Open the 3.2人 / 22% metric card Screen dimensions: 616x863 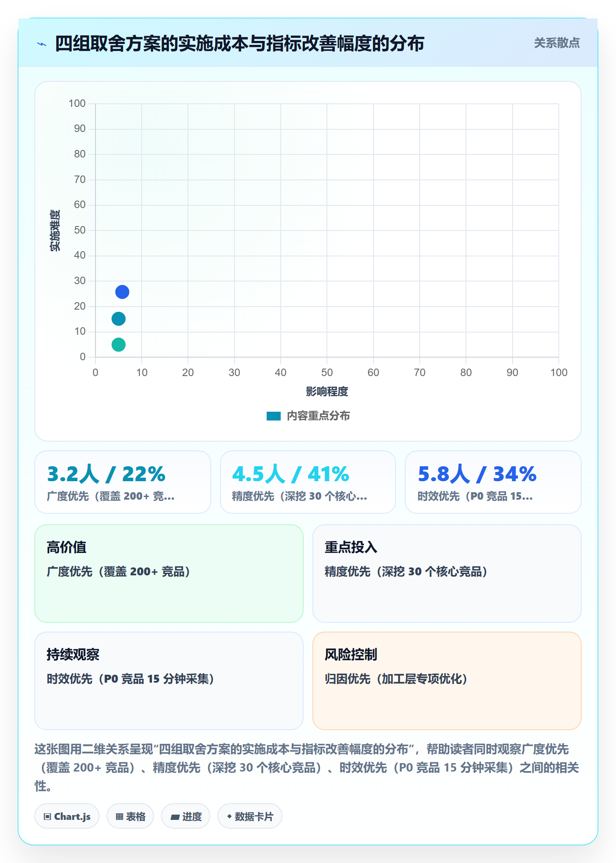click(x=123, y=482)
